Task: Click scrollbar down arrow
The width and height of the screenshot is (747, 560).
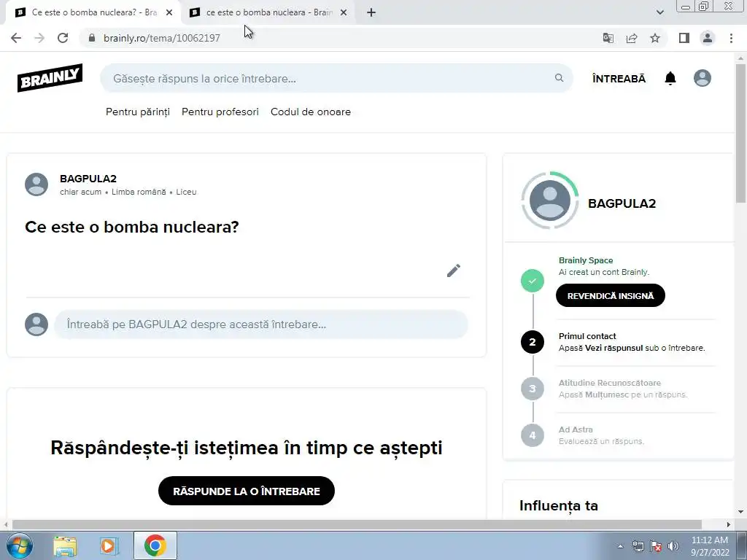Action: (741, 512)
